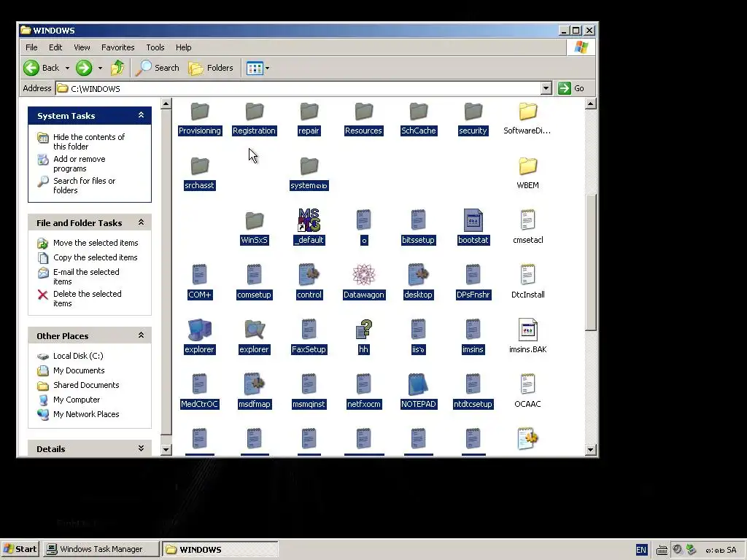
Task: Open the Edit menu
Action: [x=55, y=47]
